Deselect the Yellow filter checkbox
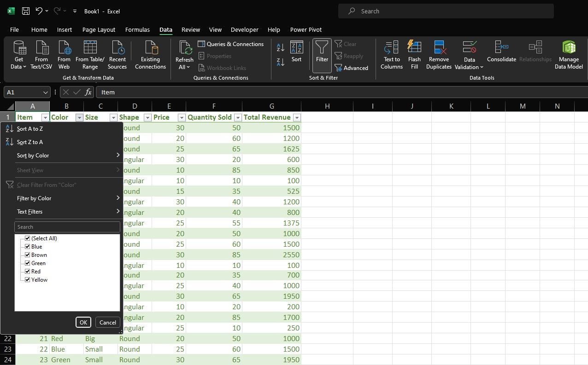The height and width of the screenshot is (365, 588). click(x=28, y=279)
